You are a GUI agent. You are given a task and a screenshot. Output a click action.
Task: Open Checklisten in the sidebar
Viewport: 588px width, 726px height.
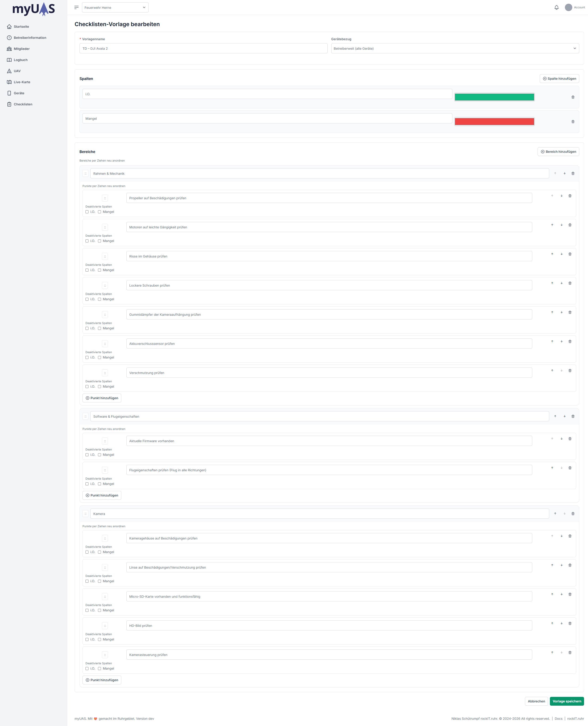coord(23,104)
